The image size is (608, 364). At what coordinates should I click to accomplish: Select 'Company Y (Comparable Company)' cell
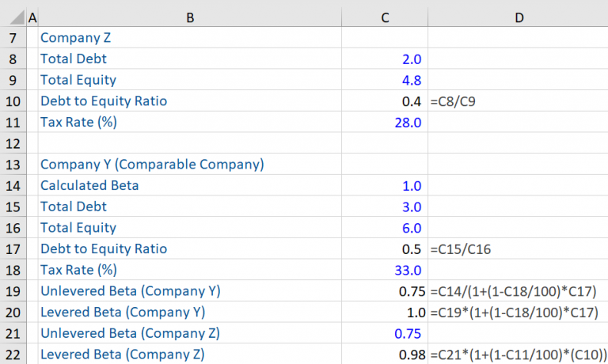coord(151,165)
